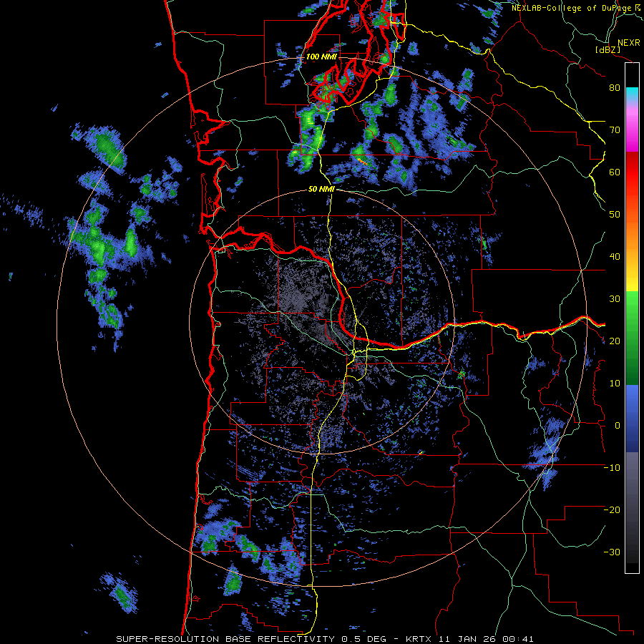
Task: Click the green band of the reflectivity color bar
Action: 632,338
